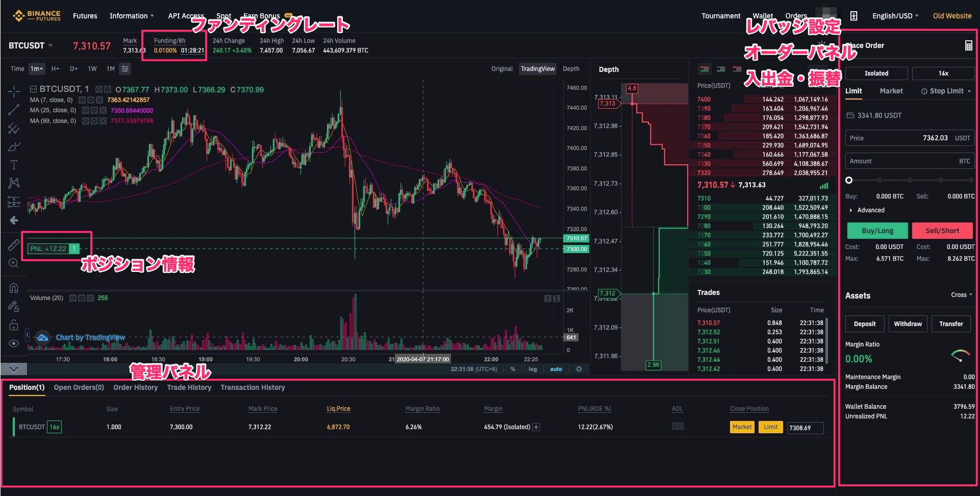Switch to the Order History tab
Image resolution: width=980 pixels, height=496 pixels.
coord(135,387)
